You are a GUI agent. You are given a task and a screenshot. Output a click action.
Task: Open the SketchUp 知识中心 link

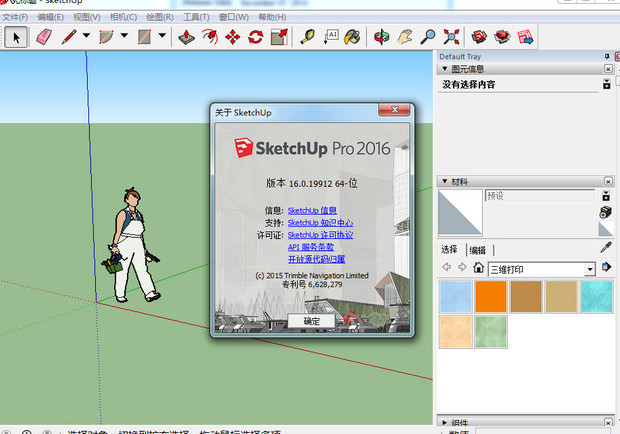[321, 223]
